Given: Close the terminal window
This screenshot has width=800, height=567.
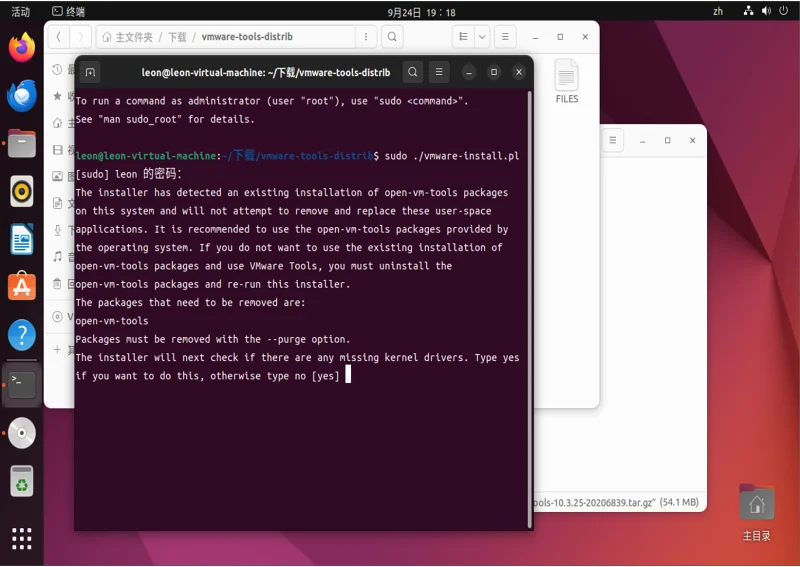Looking at the screenshot, I should tap(519, 72).
